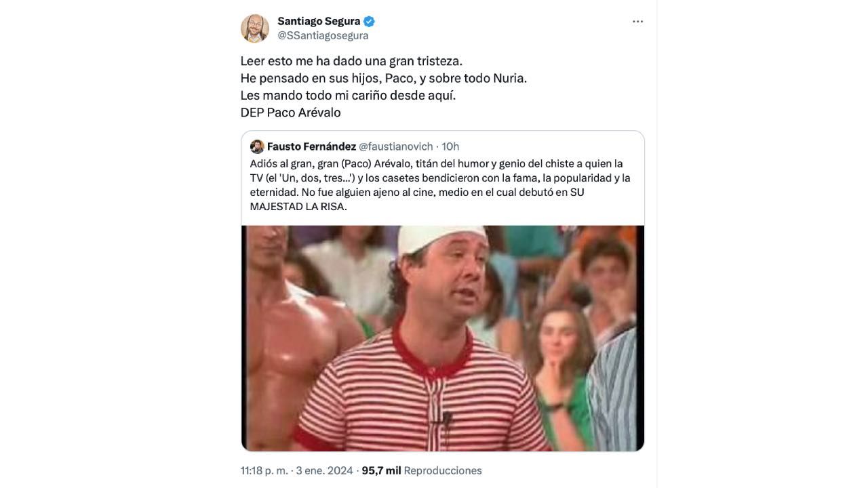Open Fausto Fernández's profile name
The width and height of the screenshot is (868, 488).
click(311, 146)
